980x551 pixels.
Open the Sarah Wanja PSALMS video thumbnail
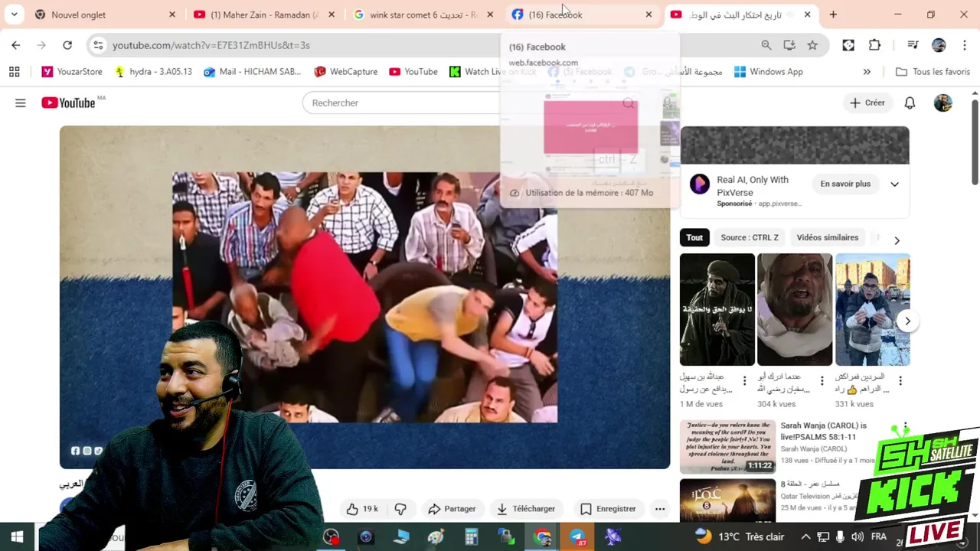pos(727,446)
